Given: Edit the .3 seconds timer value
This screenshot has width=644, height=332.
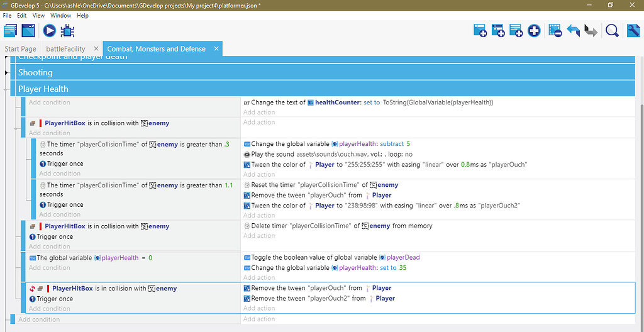Looking at the screenshot, I should 227,144.
